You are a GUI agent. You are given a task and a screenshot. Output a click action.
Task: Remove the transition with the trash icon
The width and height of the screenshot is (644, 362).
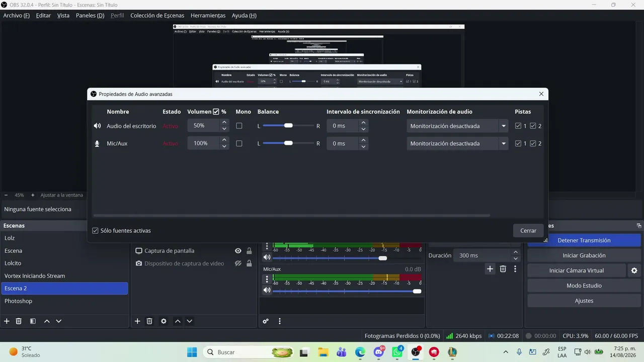click(x=503, y=269)
